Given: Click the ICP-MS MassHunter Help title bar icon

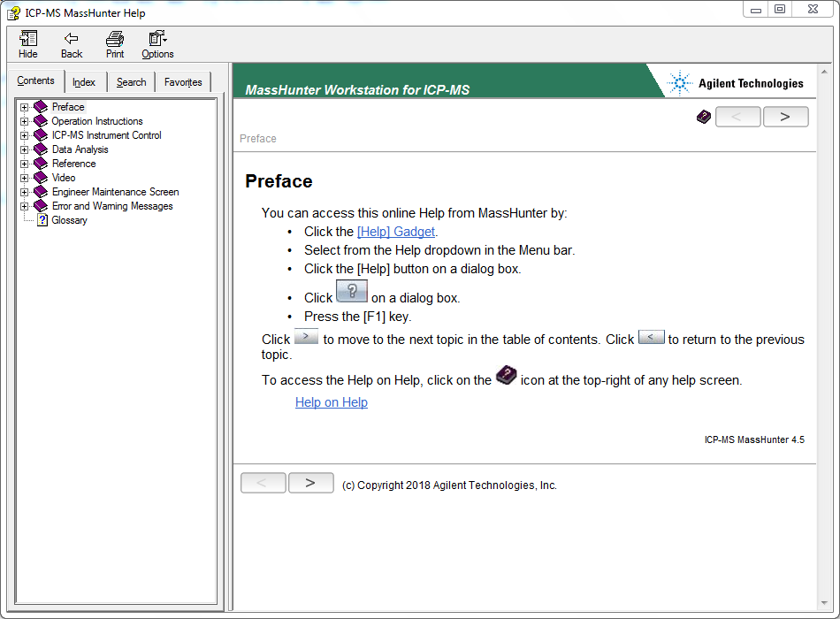Looking at the screenshot, I should tap(13, 13).
